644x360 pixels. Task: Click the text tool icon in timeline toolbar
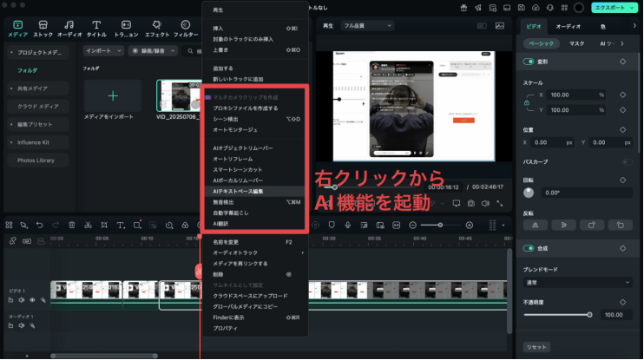pyautogui.click(x=121, y=226)
